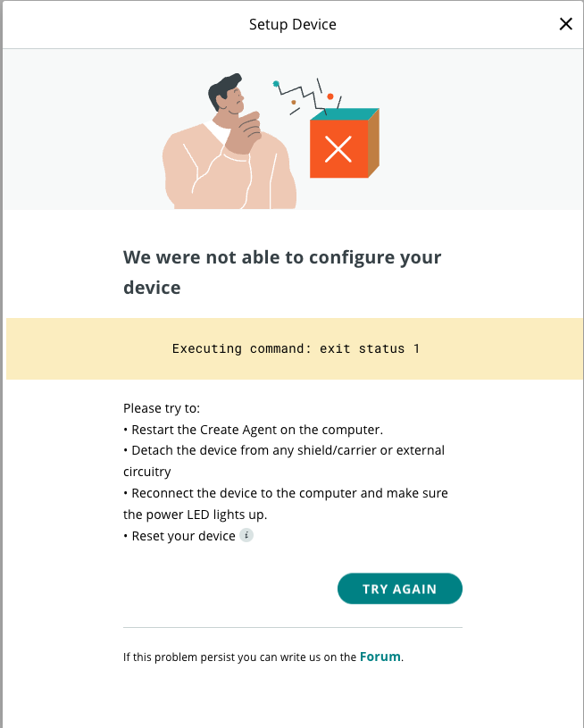Click the orange dot near the box
This screenshot has width=584, height=728.
pyautogui.click(x=330, y=96)
